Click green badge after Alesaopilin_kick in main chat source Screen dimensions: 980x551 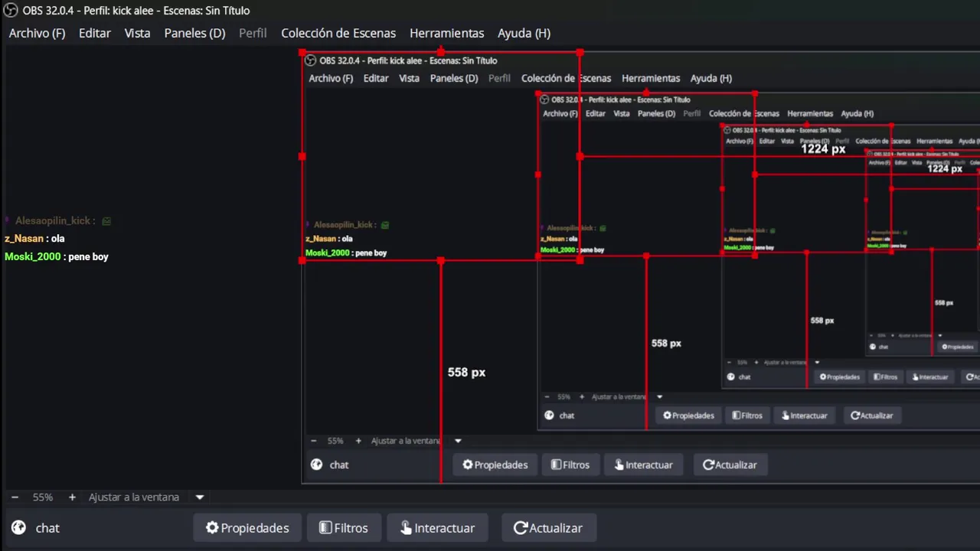106,221
